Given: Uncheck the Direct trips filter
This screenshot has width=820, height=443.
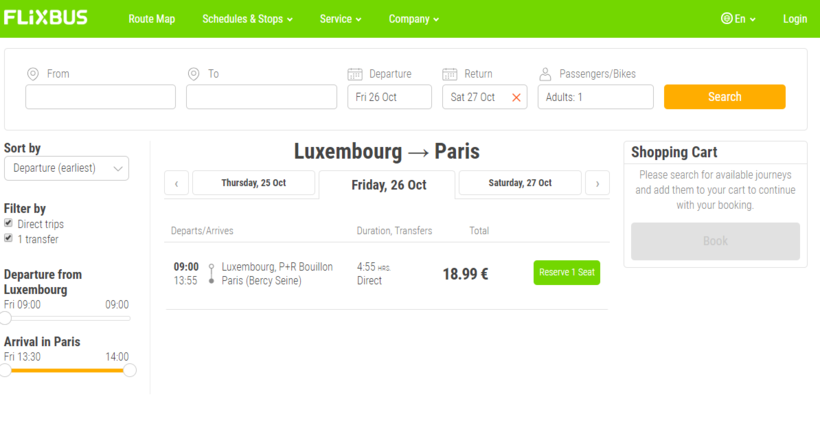Looking at the screenshot, I should [9, 223].
